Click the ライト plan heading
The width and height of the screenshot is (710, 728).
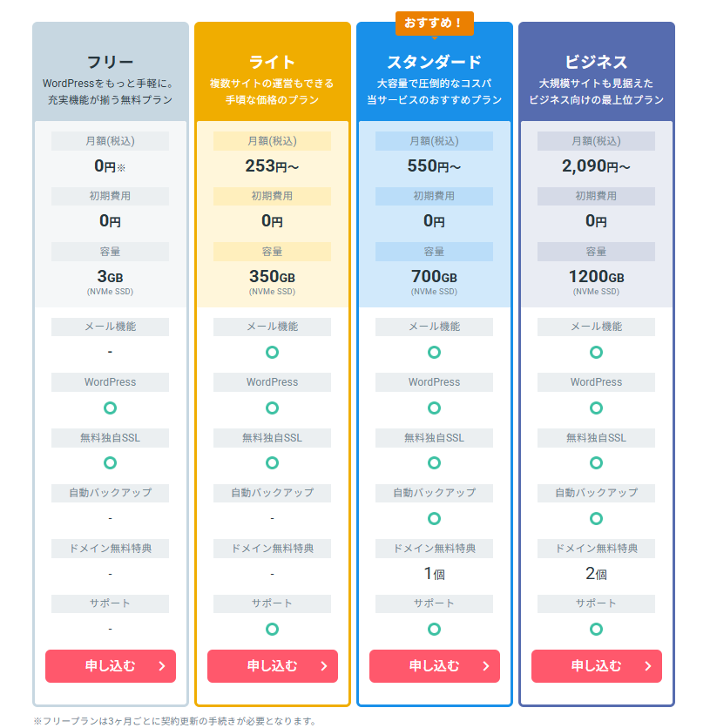(x=272, y=62)
